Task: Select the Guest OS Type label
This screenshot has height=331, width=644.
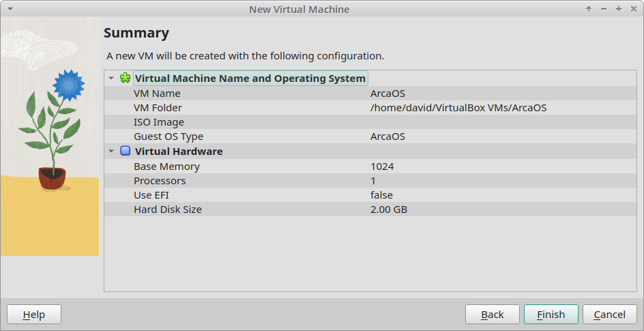Action: (x=169, y=136)
